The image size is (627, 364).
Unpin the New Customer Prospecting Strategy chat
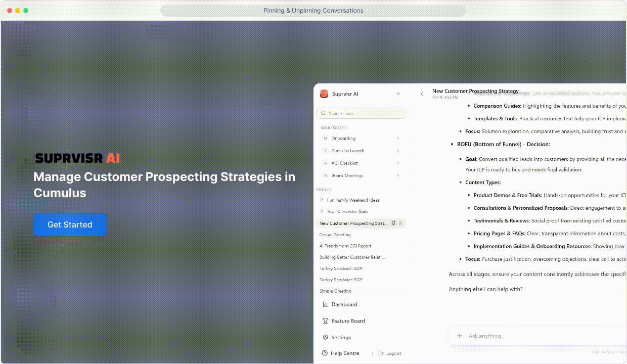click(x=393, y=223)
